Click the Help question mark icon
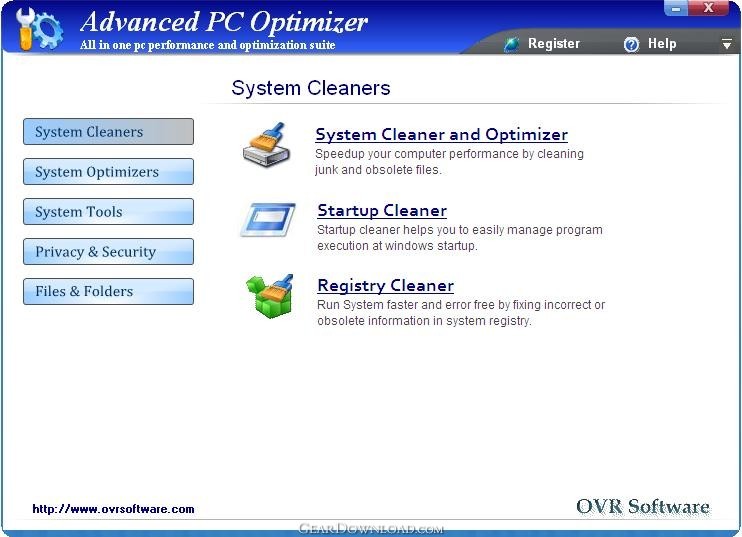The height and width of the screenshot is (537, 742). coord(631,44)
